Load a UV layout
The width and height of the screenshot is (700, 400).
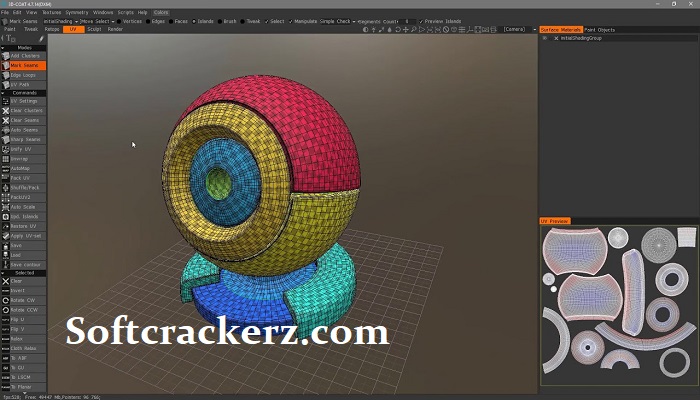click(x=23, y=255)
